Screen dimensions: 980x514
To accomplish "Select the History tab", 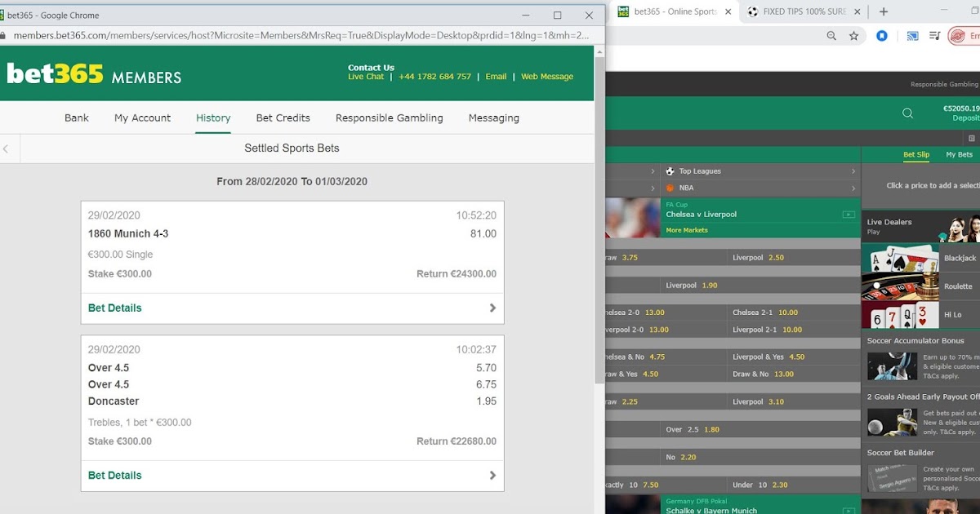I will point(213,117).
